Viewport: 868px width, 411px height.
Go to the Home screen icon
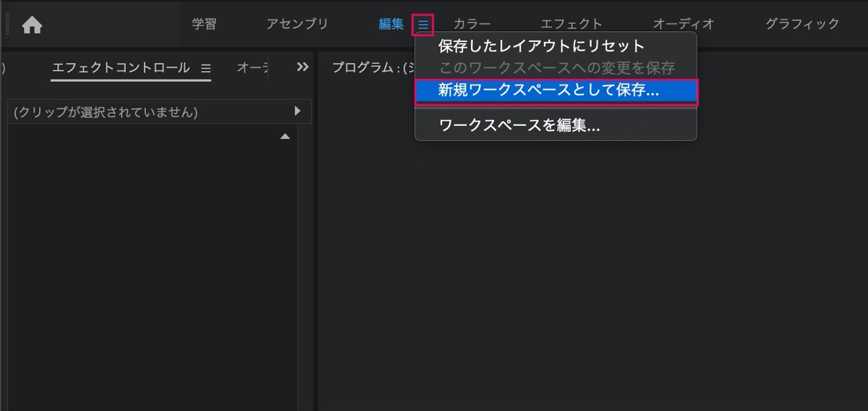32,25
